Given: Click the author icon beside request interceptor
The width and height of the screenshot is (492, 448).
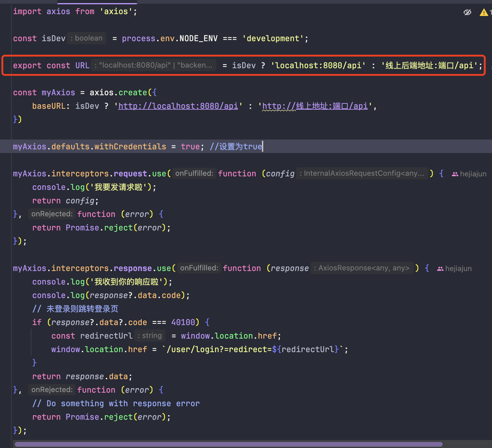Looking at the screenshot, I should tap(455, 174).
